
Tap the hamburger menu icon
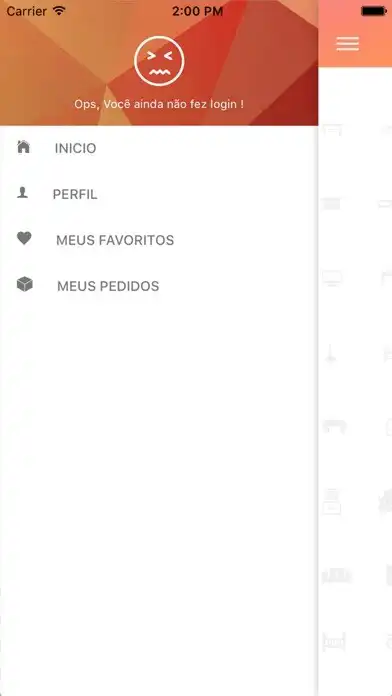coord(348,44)
